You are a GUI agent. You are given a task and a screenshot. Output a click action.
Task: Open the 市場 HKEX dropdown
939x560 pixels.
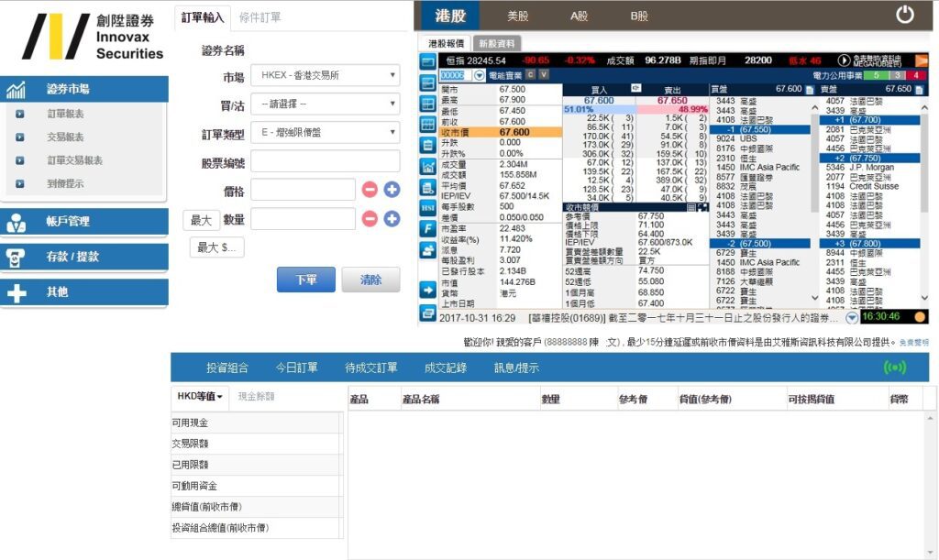325,75
